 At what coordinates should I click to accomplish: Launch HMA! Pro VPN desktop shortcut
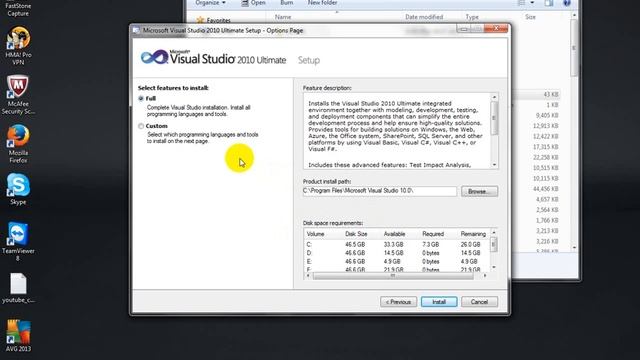(x=18, y=46)
